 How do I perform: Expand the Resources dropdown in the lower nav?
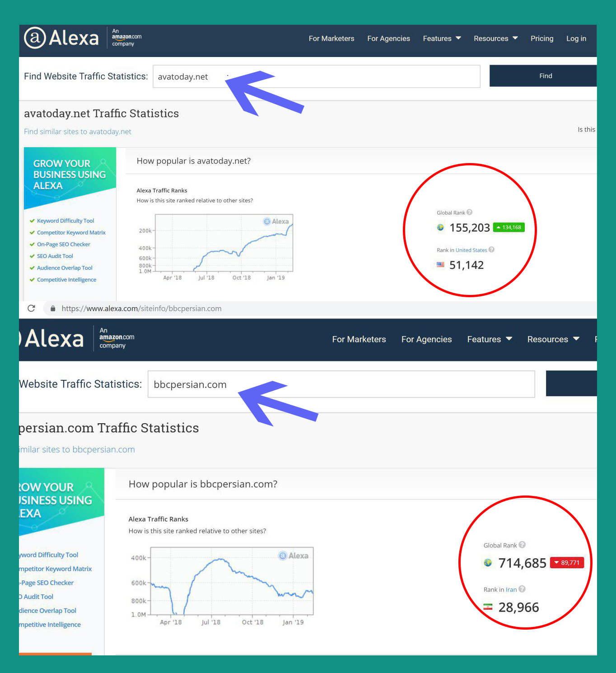(x=553, y=339)
